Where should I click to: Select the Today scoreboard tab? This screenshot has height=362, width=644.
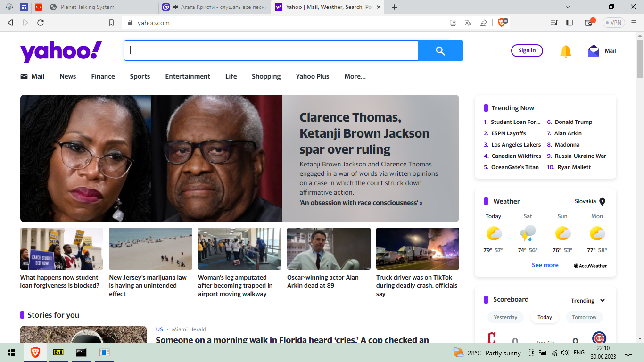545,317
